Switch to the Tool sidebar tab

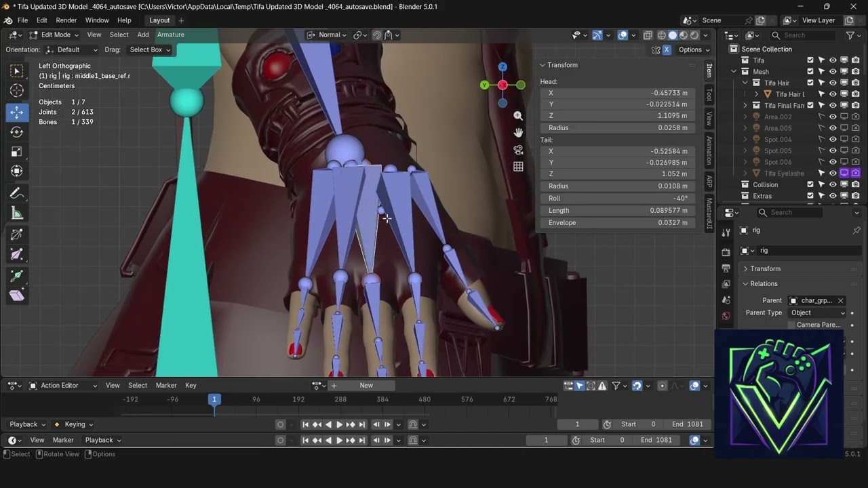709,94
